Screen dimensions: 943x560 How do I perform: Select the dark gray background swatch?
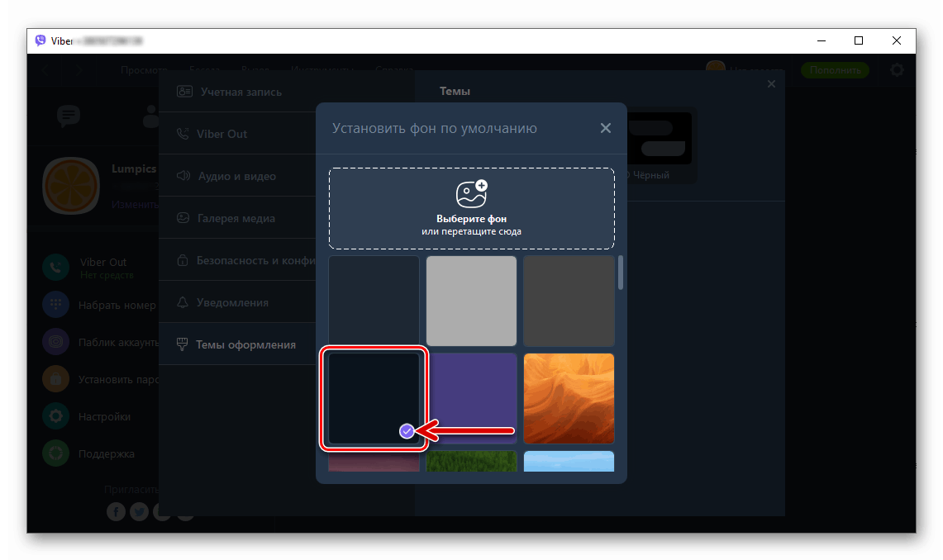click(x=569, y=301)
